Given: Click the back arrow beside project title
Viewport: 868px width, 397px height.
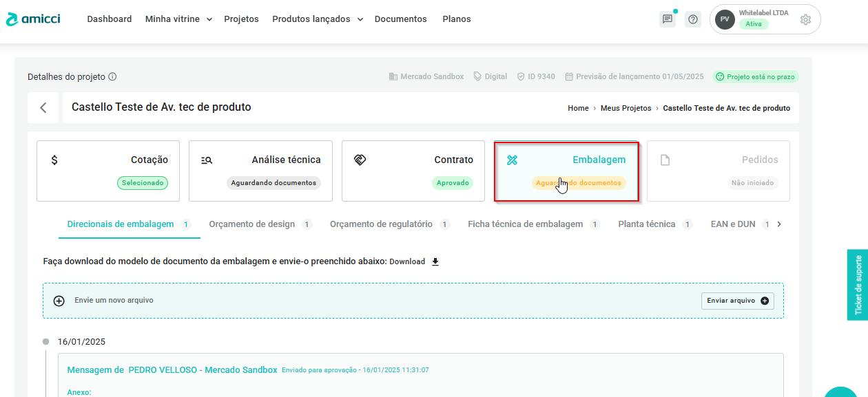Looking at the screenshot, I should click(x=43, y=107).
